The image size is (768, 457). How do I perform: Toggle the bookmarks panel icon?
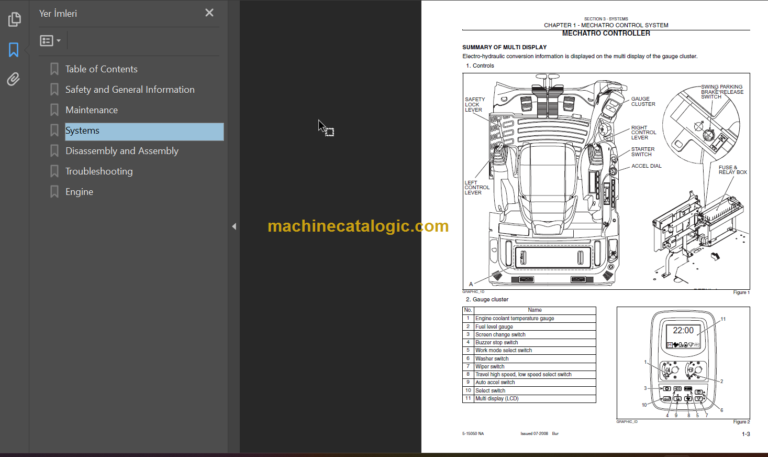click(x=14, y=49)
